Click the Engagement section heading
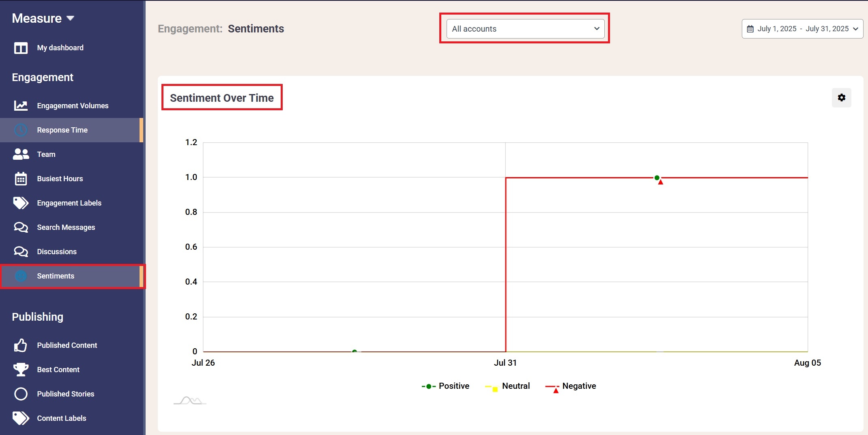This screenshot has height=435, width=868. click(43, 77)
